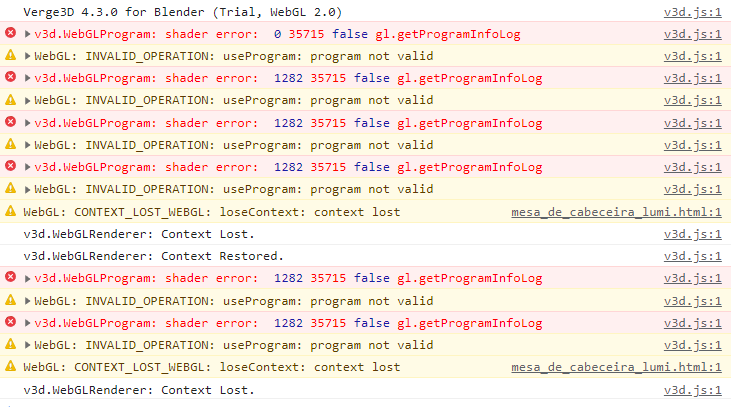This screenshot has width=731, height=407.
Task: Expand the '0 35715 false' shader error entry
Action: [x=28, y=34]
